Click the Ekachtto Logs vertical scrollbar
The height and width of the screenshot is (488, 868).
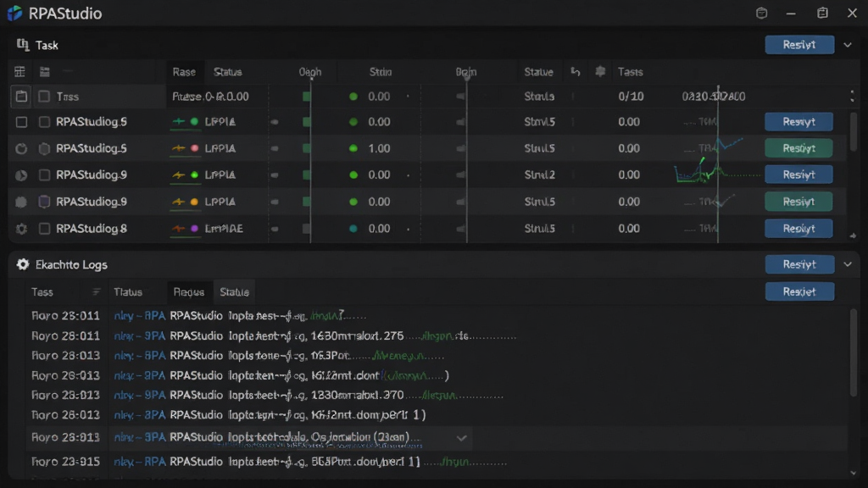click(853, 352)
